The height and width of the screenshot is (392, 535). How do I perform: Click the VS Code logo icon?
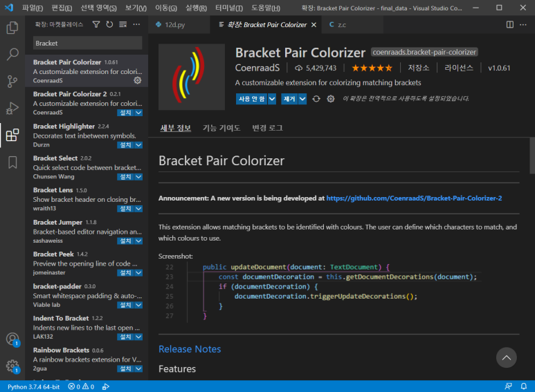[9, 8]
